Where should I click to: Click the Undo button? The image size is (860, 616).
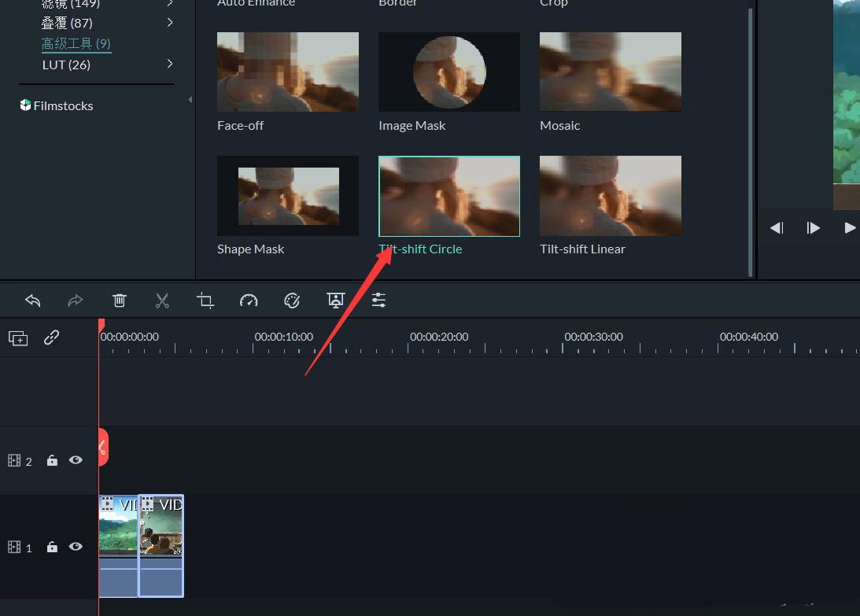(x=32, y=300)
